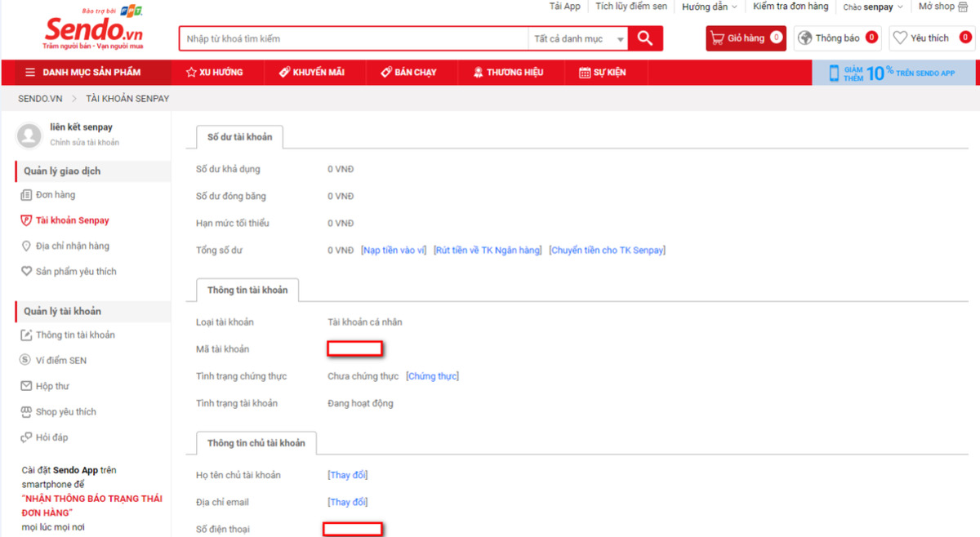Click the Hạn mức tối thiểu label
This screenshot has height=537, width=980.
[x=232, y=224]
